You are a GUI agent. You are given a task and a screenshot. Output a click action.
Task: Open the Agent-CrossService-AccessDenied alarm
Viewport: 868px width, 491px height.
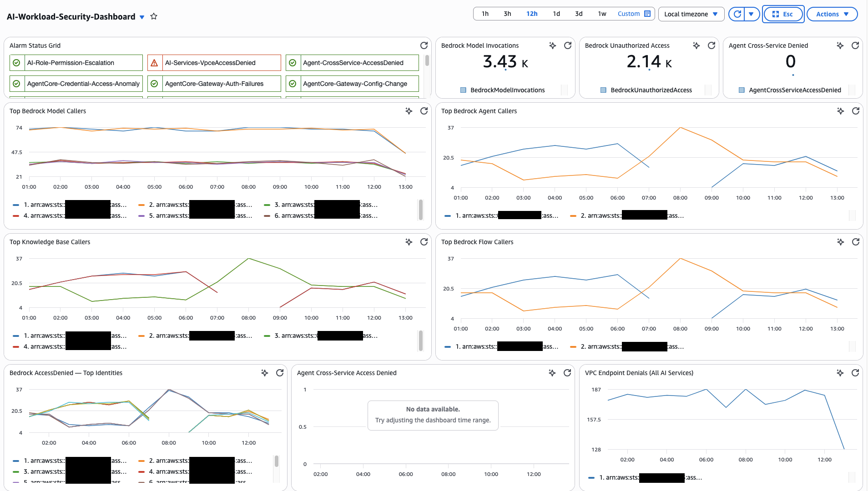point(352,63)
